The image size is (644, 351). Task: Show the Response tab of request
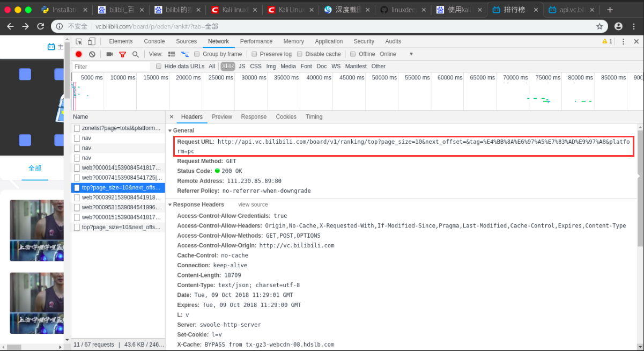(x=254, y=116)
